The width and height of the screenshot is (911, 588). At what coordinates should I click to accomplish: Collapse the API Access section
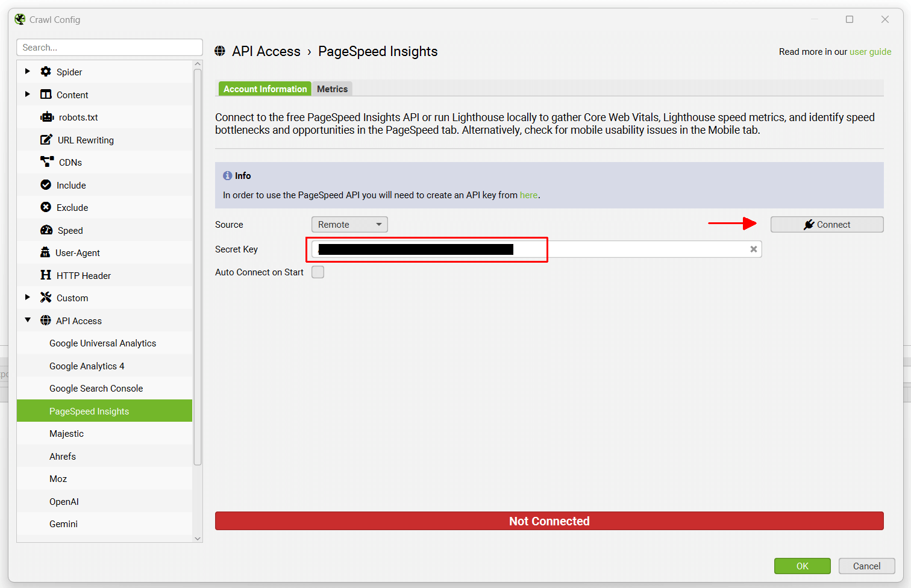tap(27, 321)
